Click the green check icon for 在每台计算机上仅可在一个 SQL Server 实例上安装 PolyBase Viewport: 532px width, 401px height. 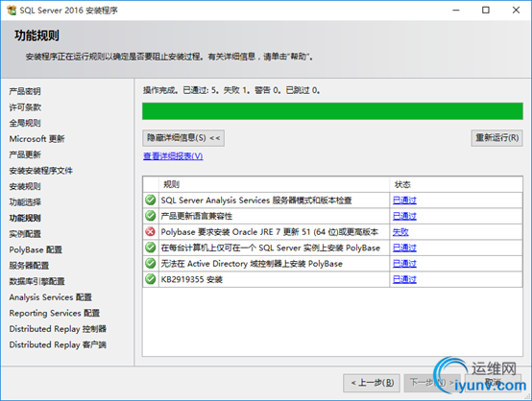[x=151, y=248]
